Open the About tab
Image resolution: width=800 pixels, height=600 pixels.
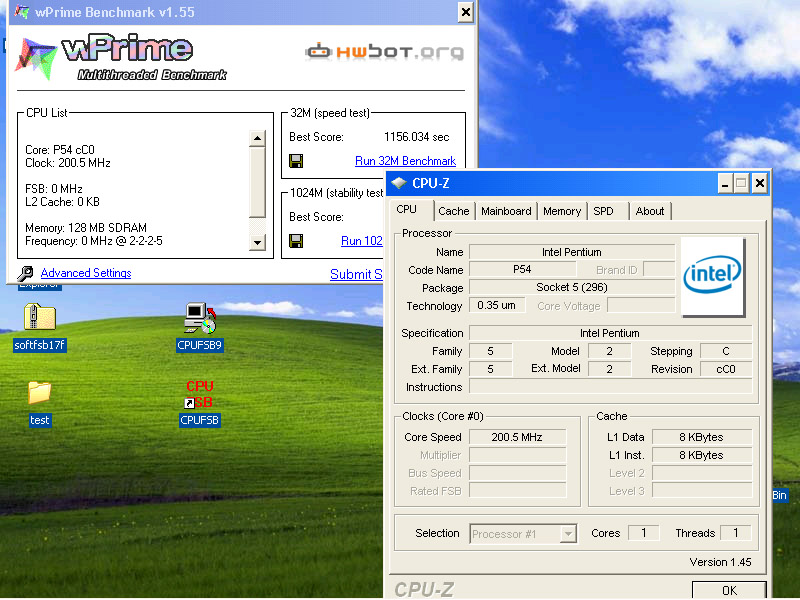(x=650, y=211)
